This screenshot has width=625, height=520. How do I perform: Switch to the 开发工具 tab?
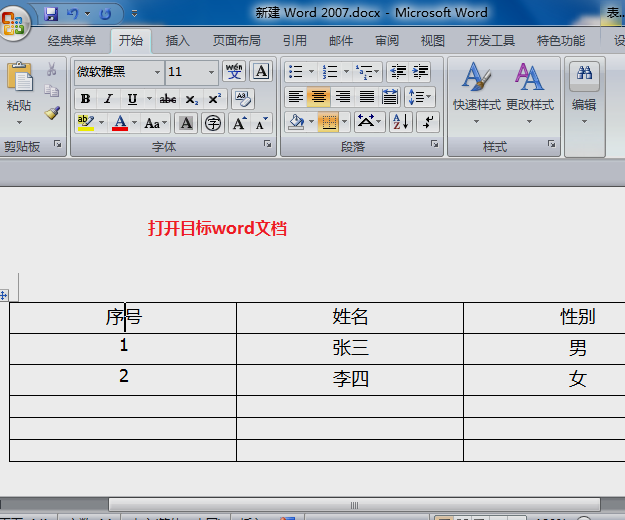tap(491, 40)
